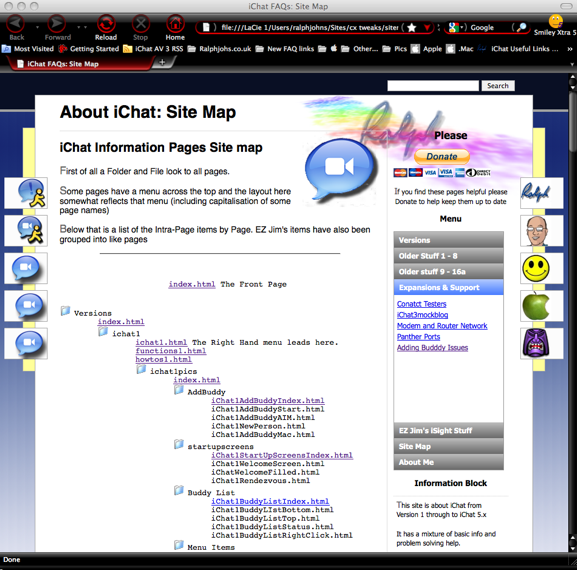This screenshot has height=570, width=577.
Task: Click the AddBuddy folder icon
Action: [x=179, y=390]
